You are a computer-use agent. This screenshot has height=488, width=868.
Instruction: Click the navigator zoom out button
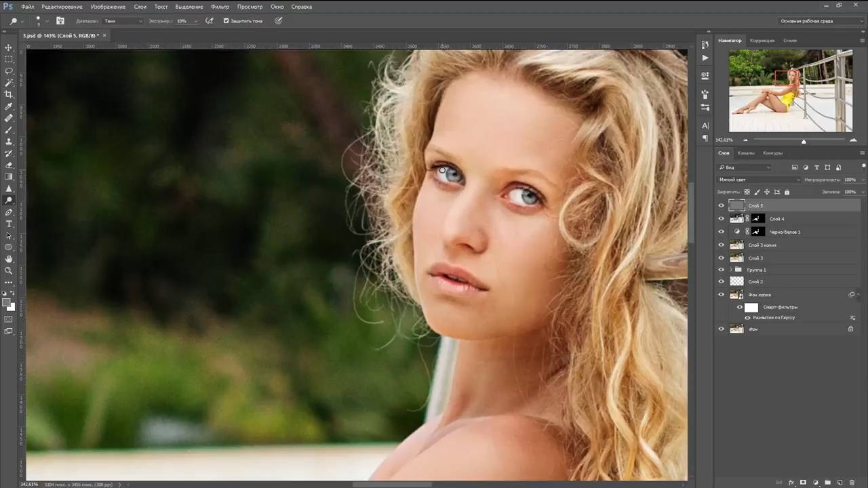(745, 140)
